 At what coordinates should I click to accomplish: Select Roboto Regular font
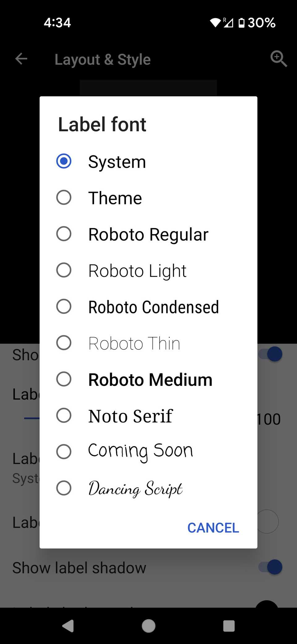(148, 234)
